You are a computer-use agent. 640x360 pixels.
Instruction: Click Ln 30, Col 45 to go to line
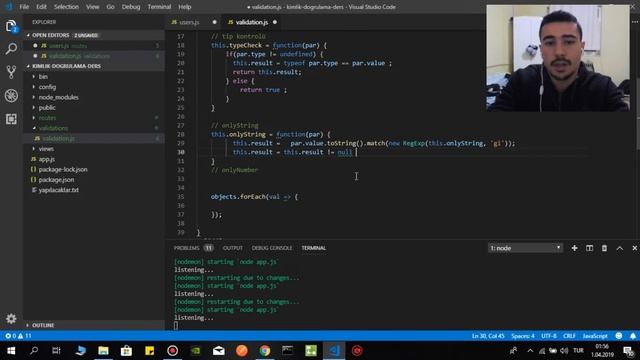coord(488,336)
